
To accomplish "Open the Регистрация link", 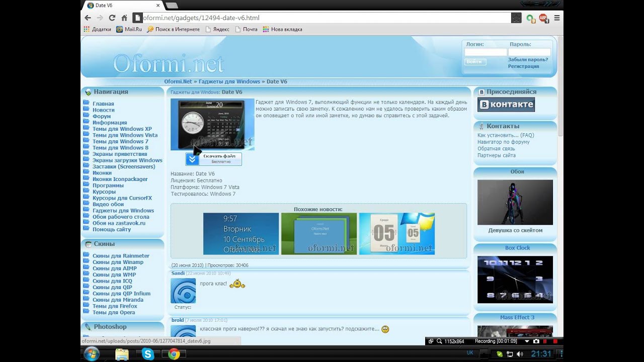I will click(x=523, y=66).
